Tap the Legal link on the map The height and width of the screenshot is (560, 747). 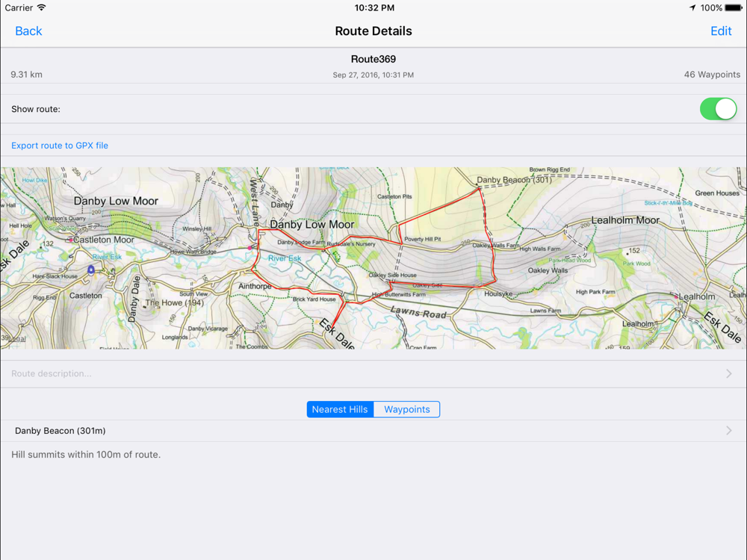pyautogui.click(x=16, y=338)
